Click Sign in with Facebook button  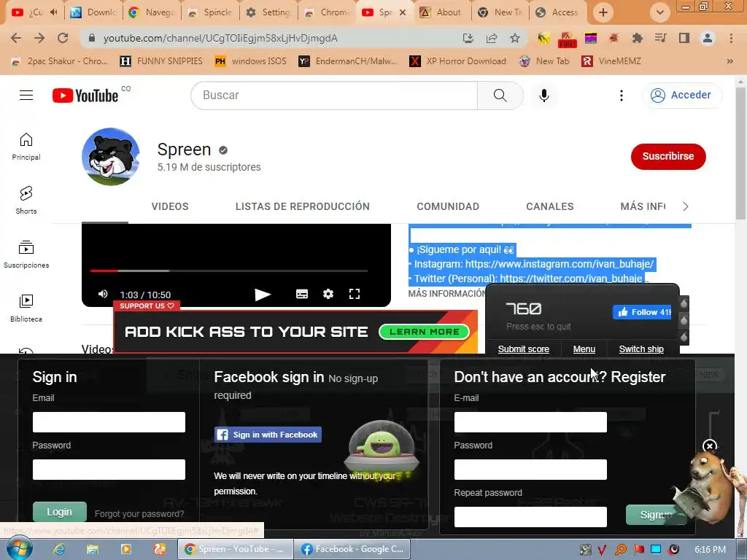(268, 435)
